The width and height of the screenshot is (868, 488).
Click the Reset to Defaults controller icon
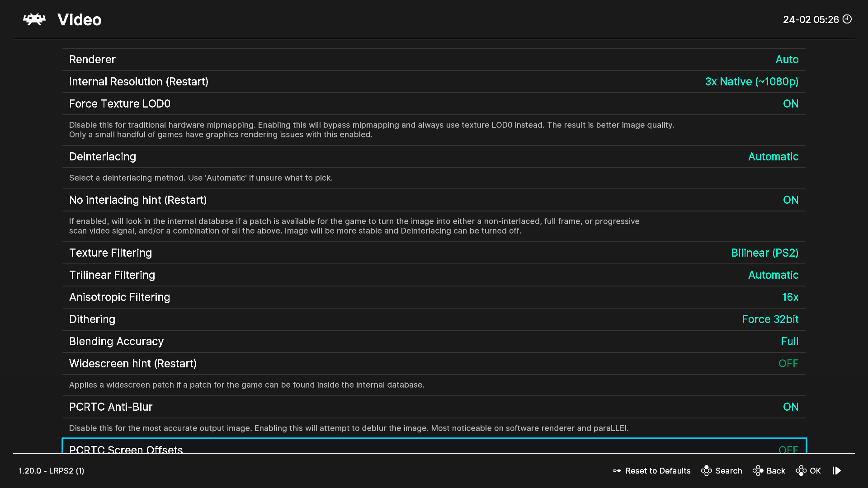coord(617,471)
